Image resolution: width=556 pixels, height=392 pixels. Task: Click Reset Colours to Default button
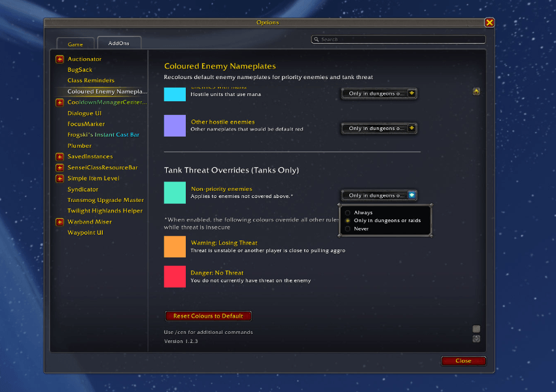pyautogui.click(x=208, y=316)
